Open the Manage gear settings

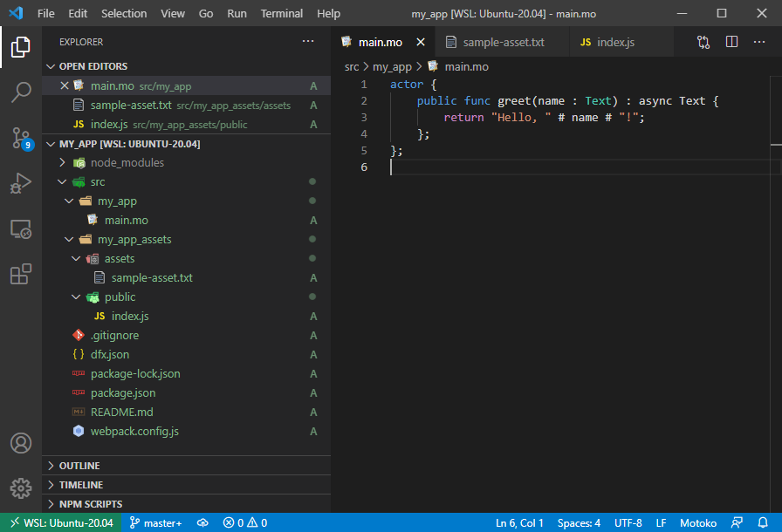tap(21, 488)
